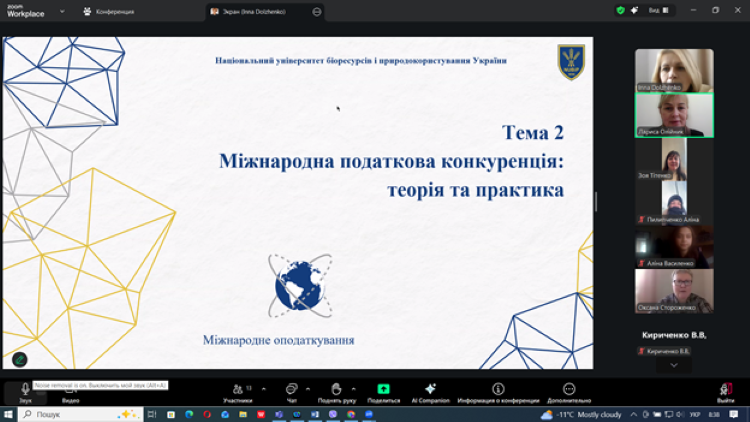Open Информация о конференции info
This screenshot has height=422, width=750.
point(498,393)
